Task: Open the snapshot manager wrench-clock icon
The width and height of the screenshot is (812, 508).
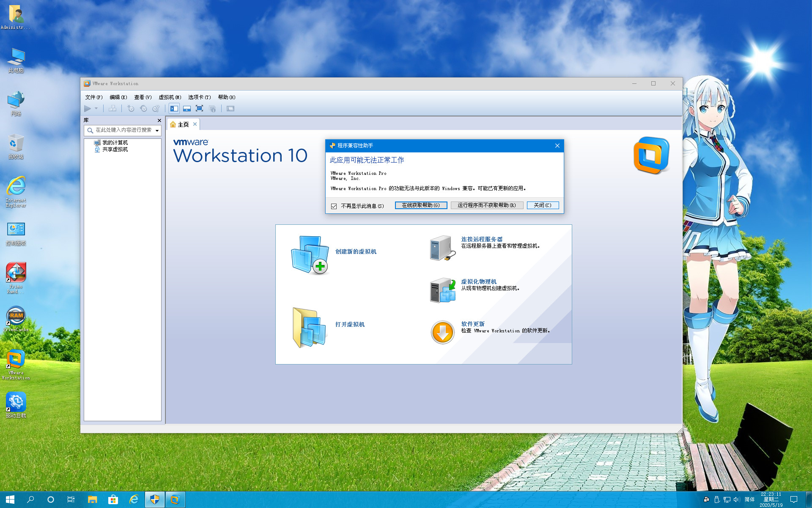Action: point(156,109)
